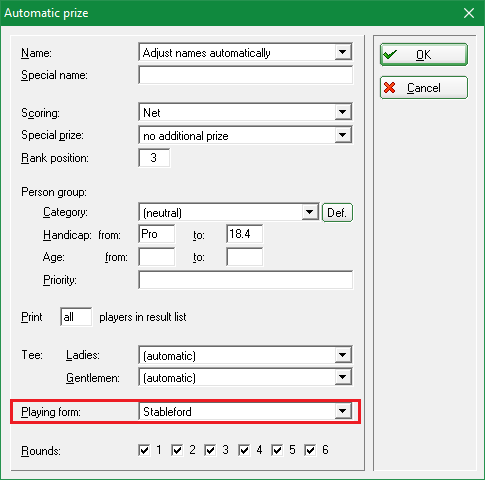Viewport: 485px width, 480px height.
Task: Toggle the round 3 checkbox
Action: (210, 450)
